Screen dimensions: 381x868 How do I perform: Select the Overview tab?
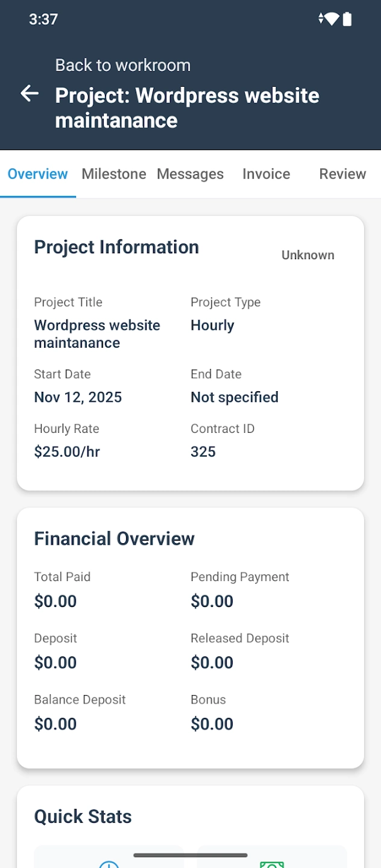[37, 174]
